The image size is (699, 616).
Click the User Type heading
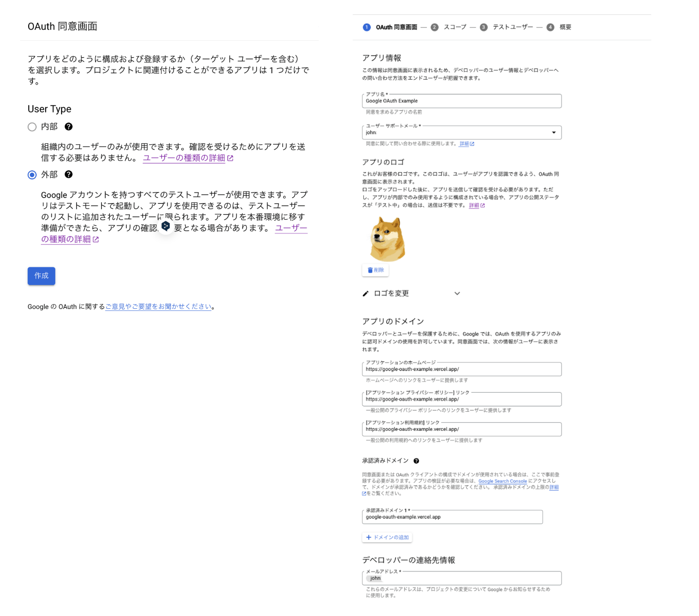click(49, 109)
